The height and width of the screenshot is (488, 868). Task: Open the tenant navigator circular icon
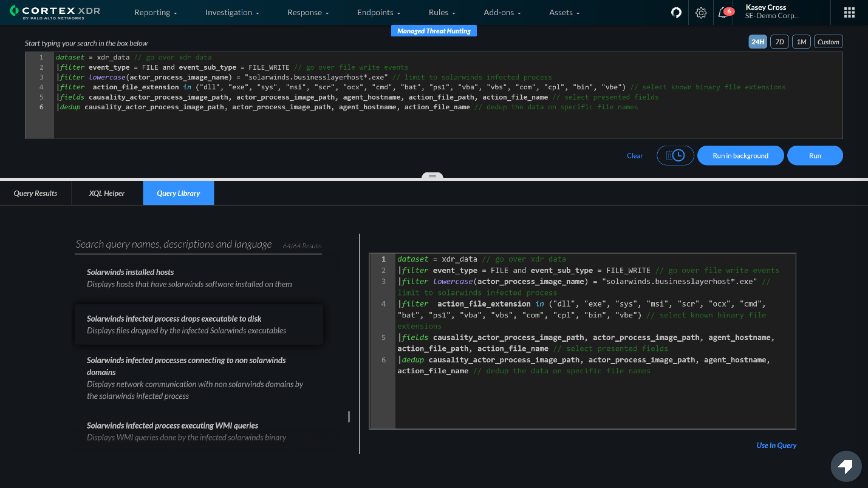pos(676,13)
